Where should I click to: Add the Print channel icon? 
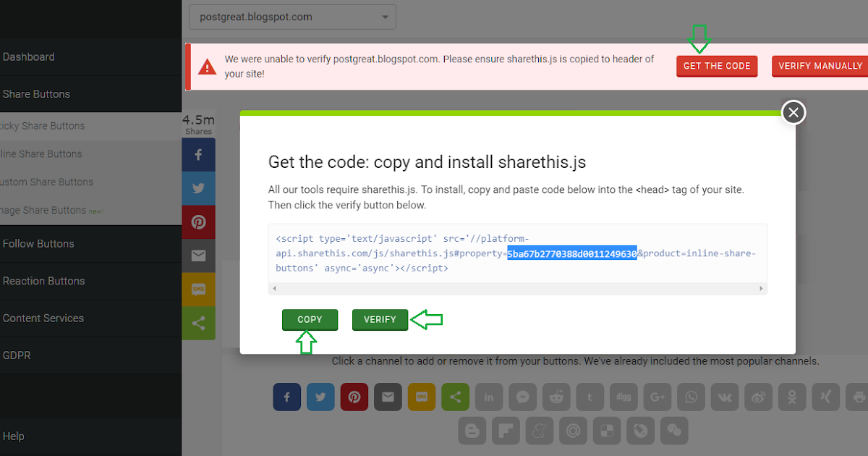point(859,397)
